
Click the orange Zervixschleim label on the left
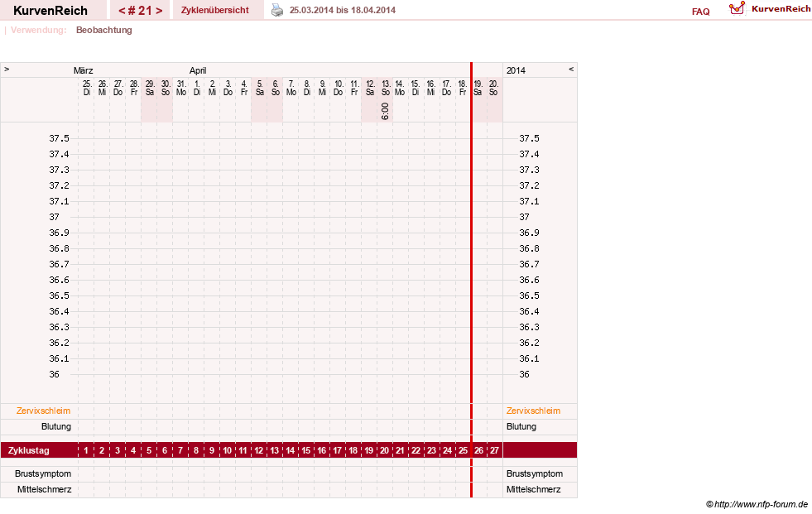[x=44, y=411]
